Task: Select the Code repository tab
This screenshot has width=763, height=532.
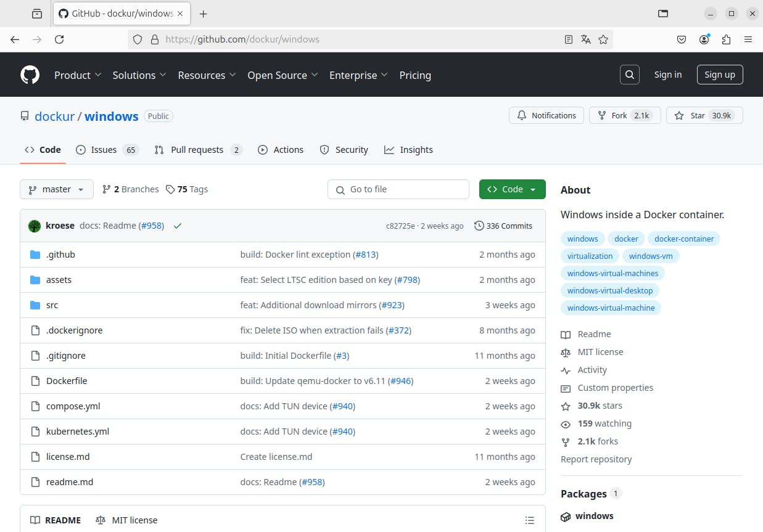Action: [43, 150]
